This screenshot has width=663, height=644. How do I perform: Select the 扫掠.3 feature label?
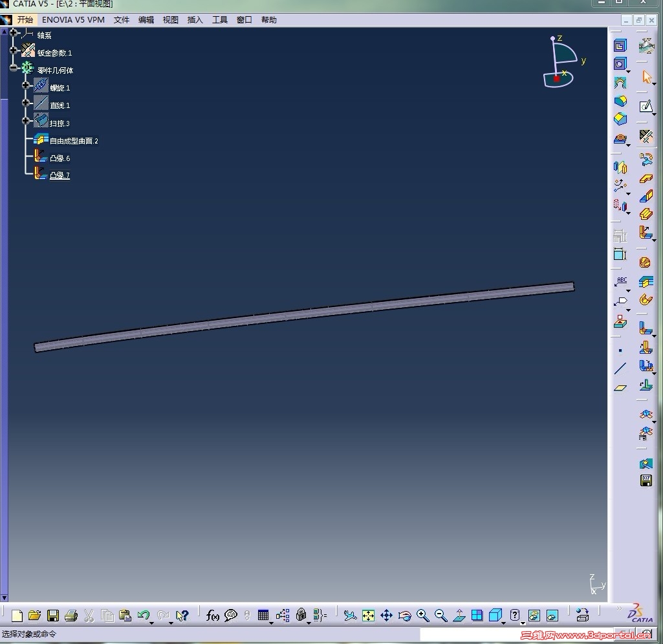(60, 123)
